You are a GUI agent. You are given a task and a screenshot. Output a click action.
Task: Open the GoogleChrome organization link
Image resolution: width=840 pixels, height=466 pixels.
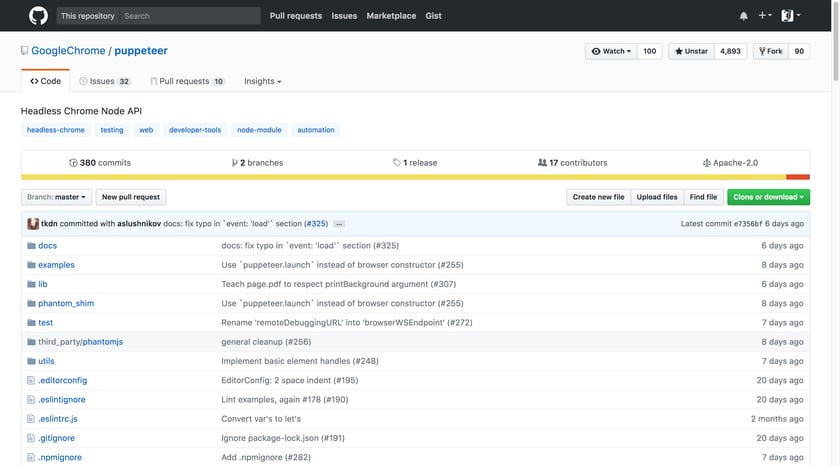[x=68, y=51]
